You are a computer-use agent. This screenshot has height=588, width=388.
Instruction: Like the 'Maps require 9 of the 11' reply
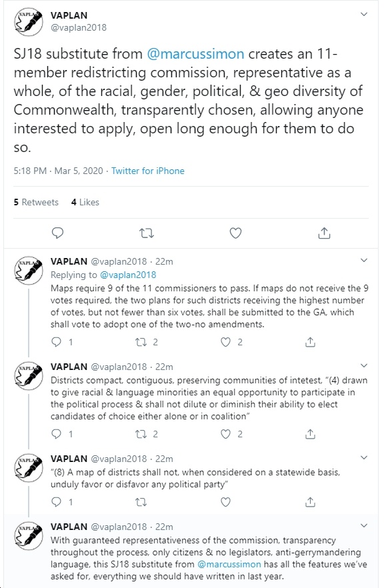tap(225, 342)
